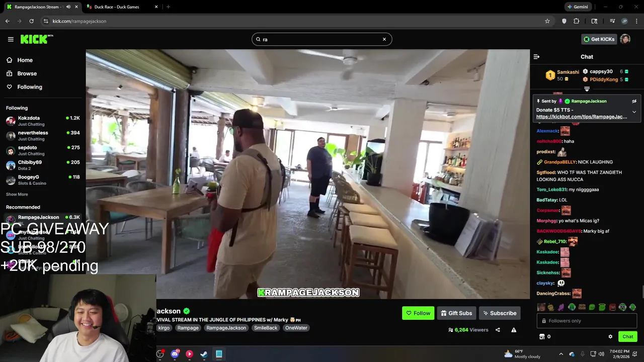
Task: Open BoogeyG channel in Following list
Action: (x=43, y=180)
